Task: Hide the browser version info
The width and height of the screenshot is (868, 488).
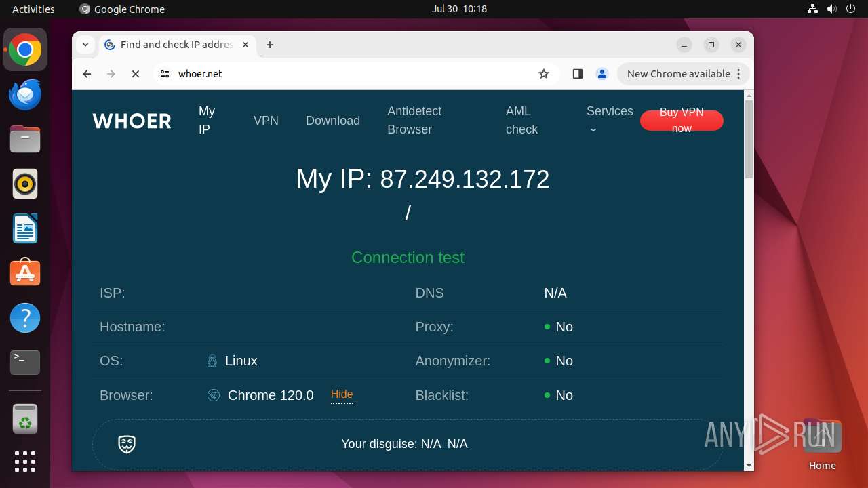Action: [x=342, y=394]
